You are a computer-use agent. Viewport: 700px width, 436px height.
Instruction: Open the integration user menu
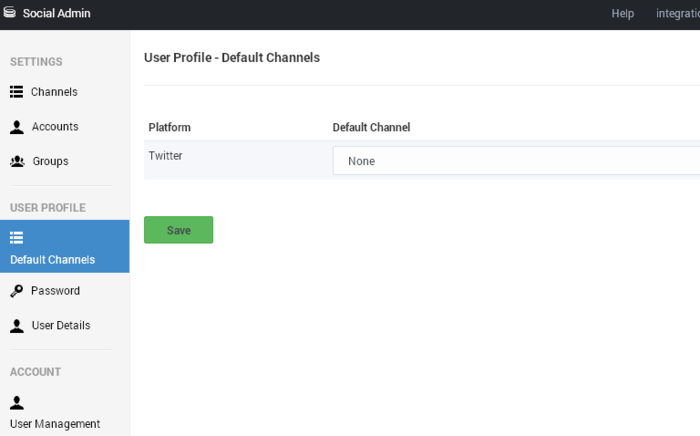click(678, 13)
